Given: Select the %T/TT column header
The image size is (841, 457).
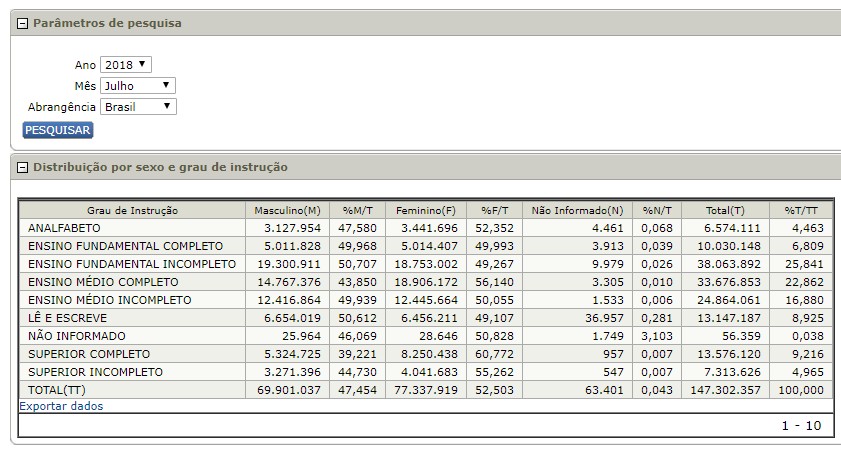Looking at the screenshot, I should pyautogui.click(x=800, y=211).
